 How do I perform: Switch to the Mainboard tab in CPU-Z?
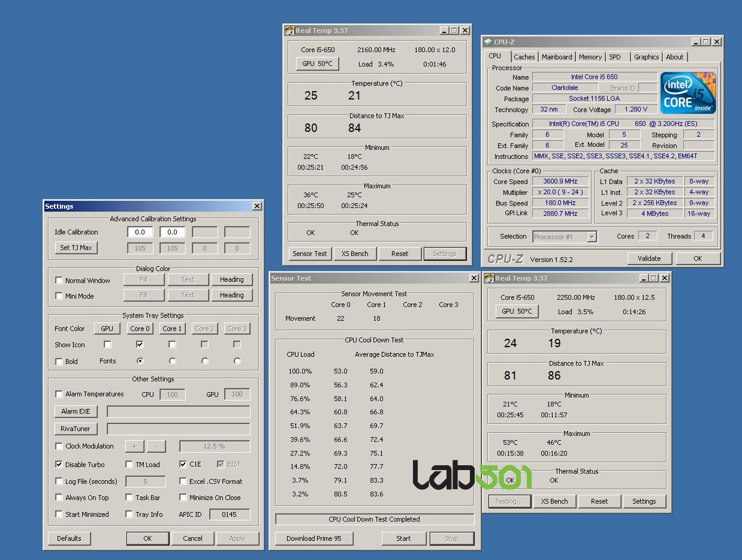557,57
